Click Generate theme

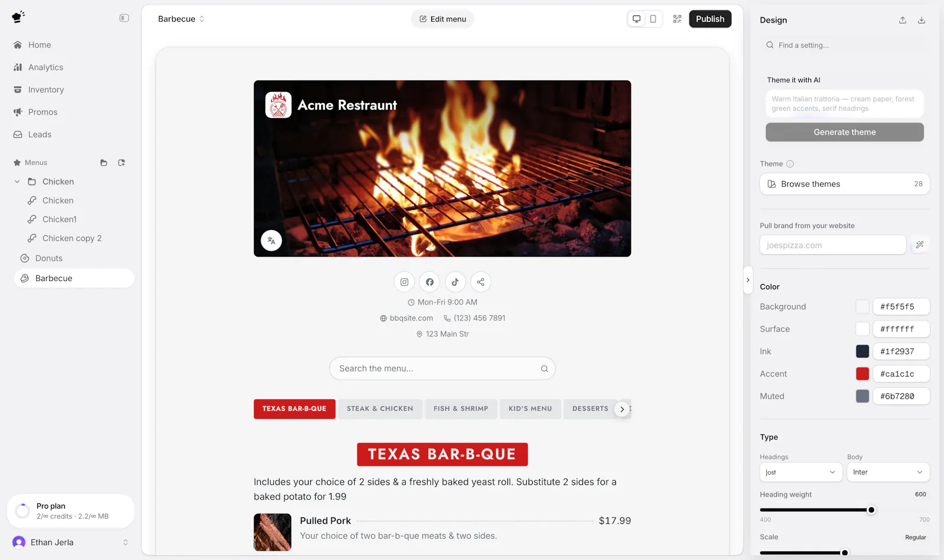(845, 132)
